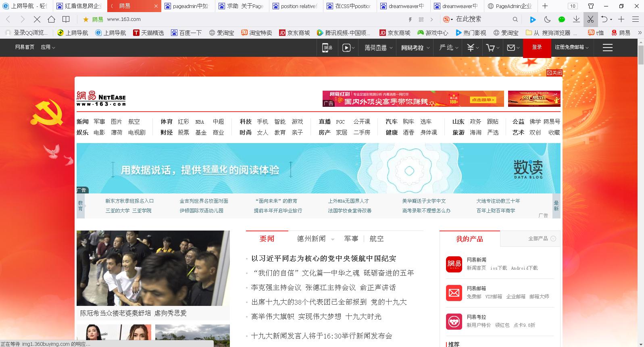Select the scissors screenshot tool

pos(590,19)
